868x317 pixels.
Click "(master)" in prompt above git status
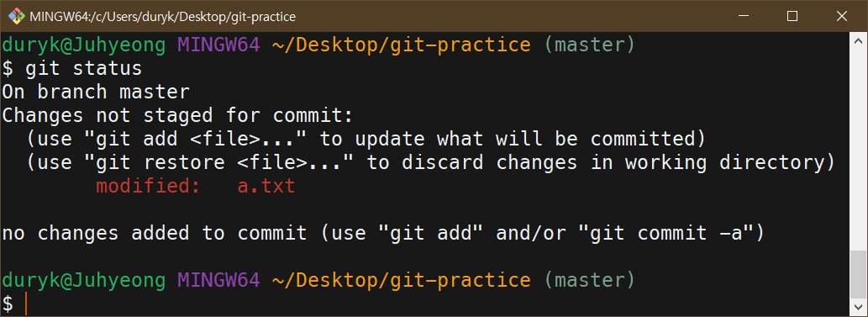pos(589,45)
